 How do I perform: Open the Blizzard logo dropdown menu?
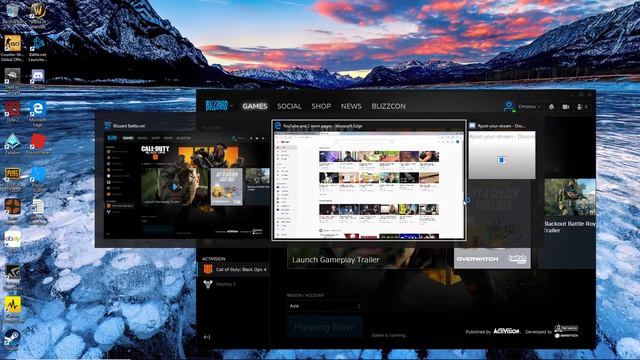[219, 106]
